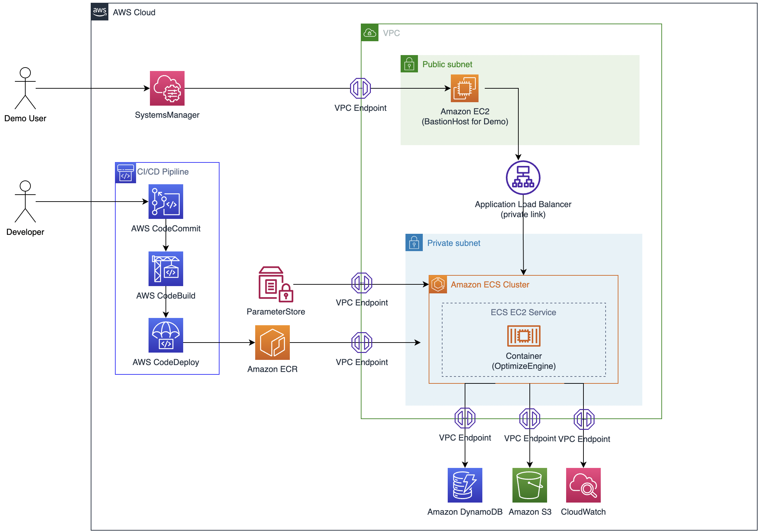
Task: Select the CI/CD Pipiline group label
Action: (163, 172)
